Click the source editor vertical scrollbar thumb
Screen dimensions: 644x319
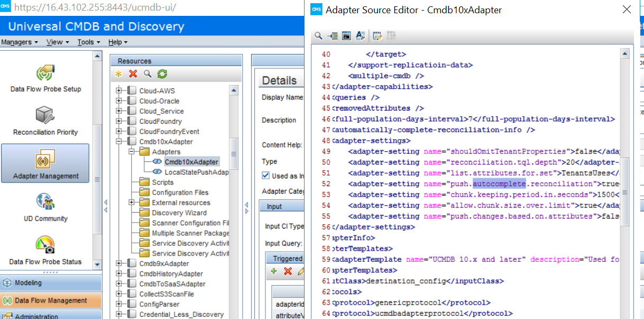(624, 193)
